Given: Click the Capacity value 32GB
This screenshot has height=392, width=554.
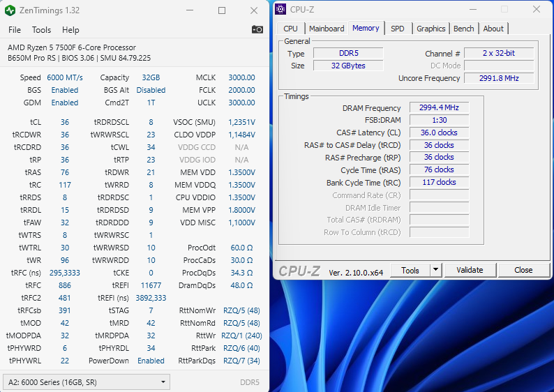Looking at the screenshot, I should click(151, 77).
